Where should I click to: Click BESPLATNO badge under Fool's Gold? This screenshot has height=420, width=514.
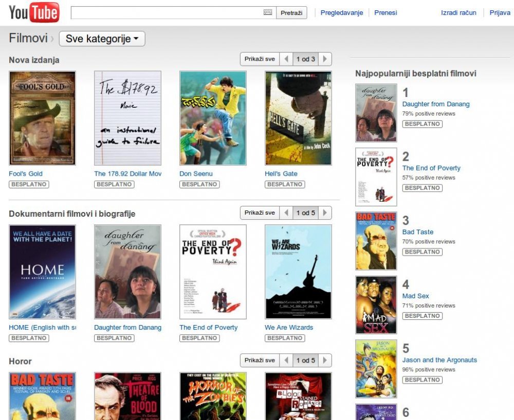point(29,184)
